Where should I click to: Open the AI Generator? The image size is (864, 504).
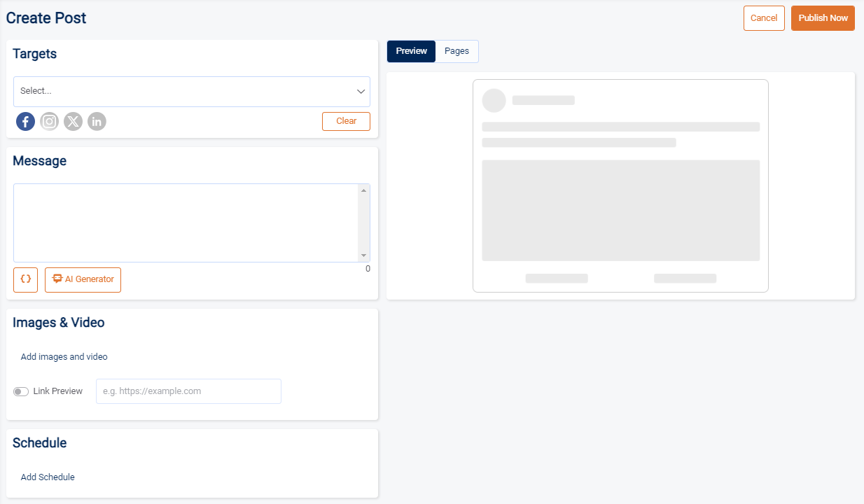[x=83, y=279]
